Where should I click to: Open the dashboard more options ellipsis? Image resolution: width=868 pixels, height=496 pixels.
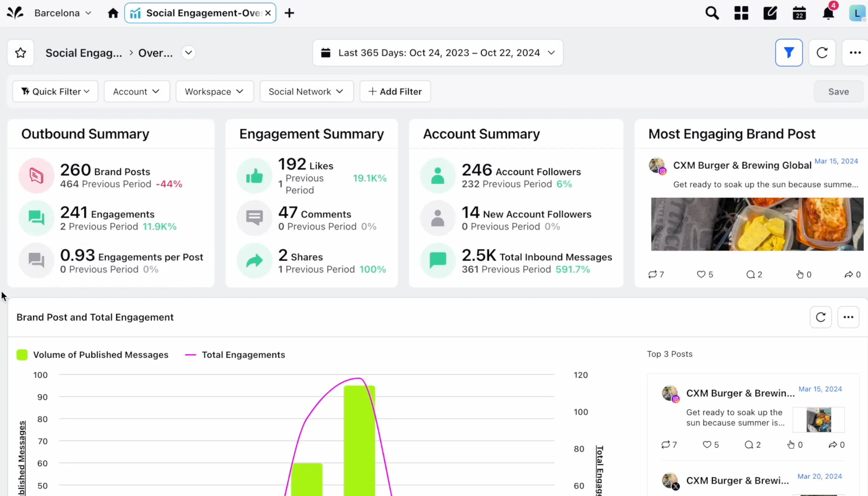[855, 52]
